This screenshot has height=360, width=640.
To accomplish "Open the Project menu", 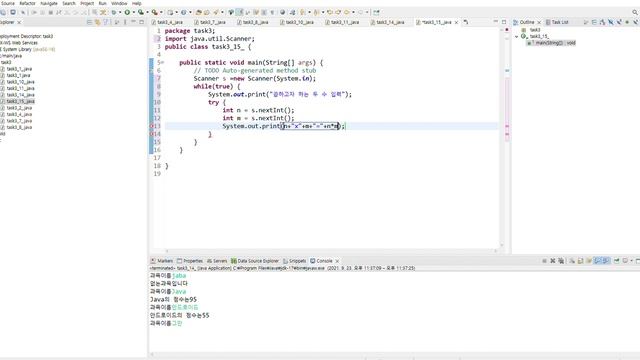I will point(87,3).
